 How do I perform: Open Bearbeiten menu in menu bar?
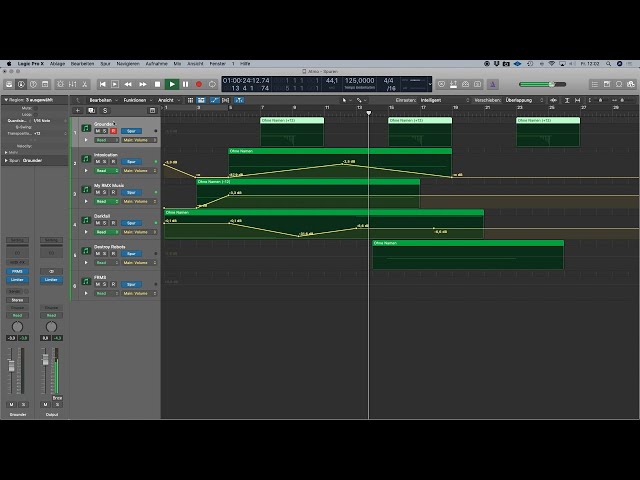point(82,64)
